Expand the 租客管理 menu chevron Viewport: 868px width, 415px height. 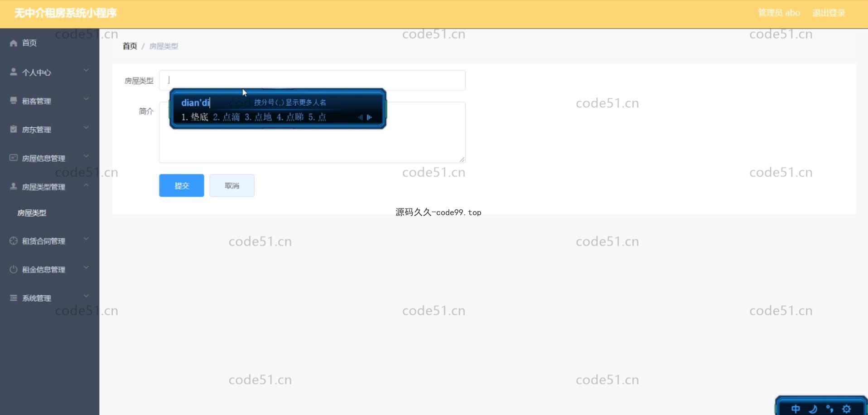click(x=86, y=99)
